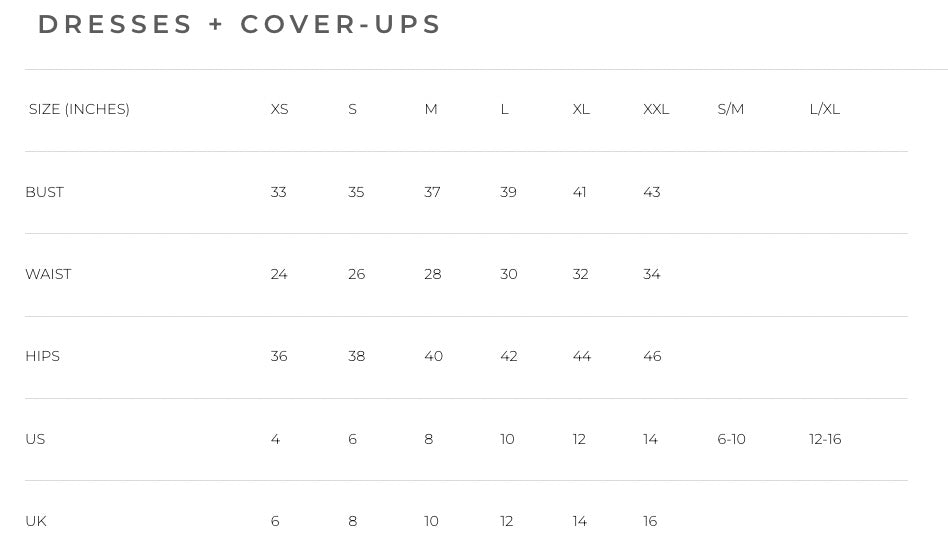Click the Size (Inches) header cell
948x558 pixels.
(79, 109)
